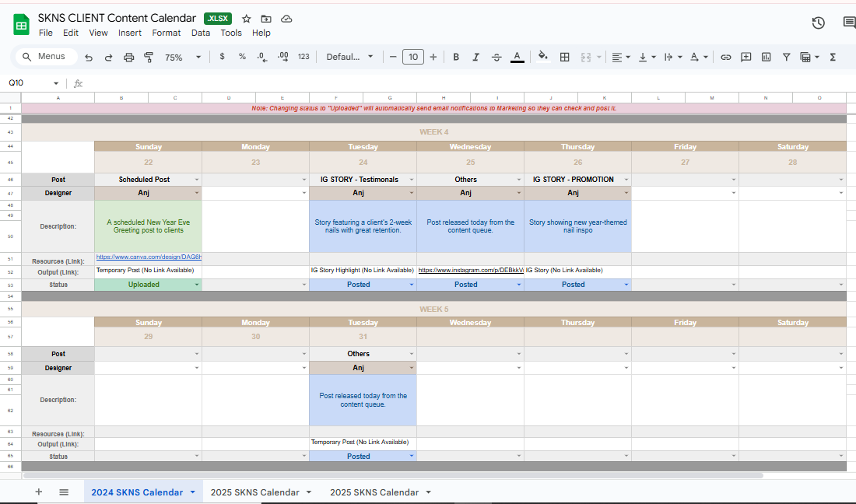Click the insert chart icon
856x504 pixels.
767,57
